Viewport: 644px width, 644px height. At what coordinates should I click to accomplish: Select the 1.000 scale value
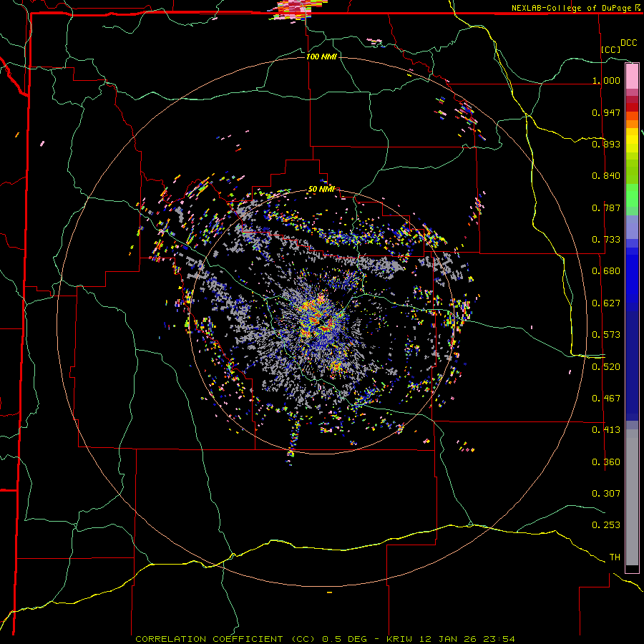(606, 80)
